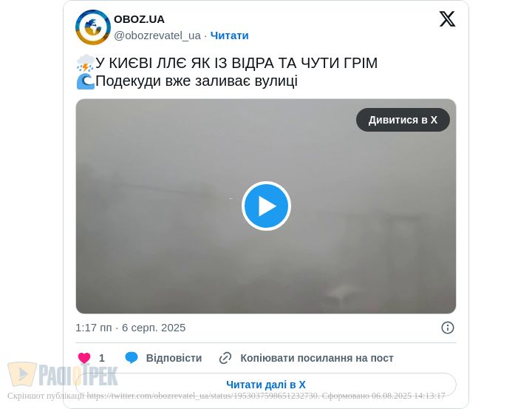Open the OBOZ.UA account name
Screen dimensions: 532x409
coord(139,19)
